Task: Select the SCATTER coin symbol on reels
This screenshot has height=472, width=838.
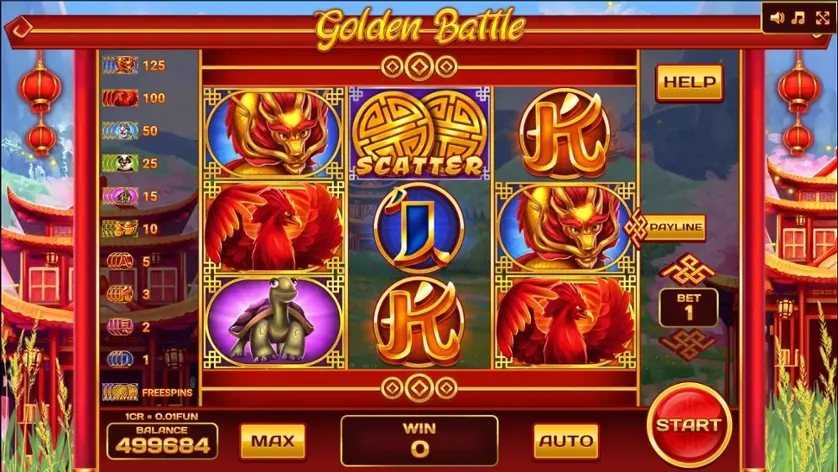Action: (420, 134)
